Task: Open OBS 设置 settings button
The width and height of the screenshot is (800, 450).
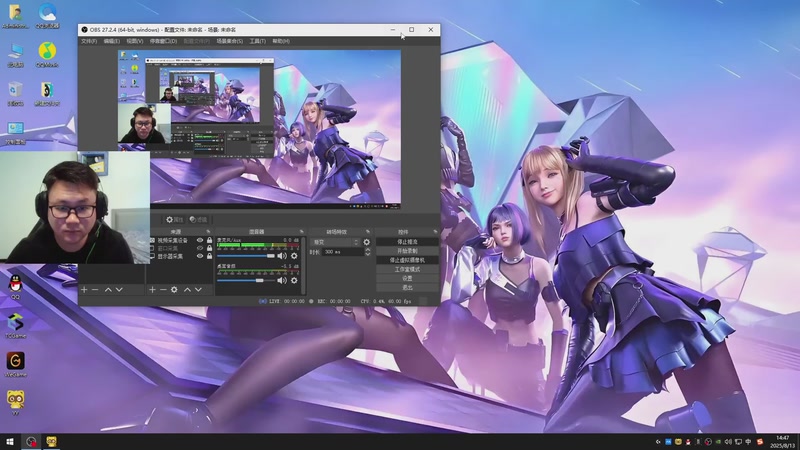Action: pyautogui.click(x=407, y=279)
